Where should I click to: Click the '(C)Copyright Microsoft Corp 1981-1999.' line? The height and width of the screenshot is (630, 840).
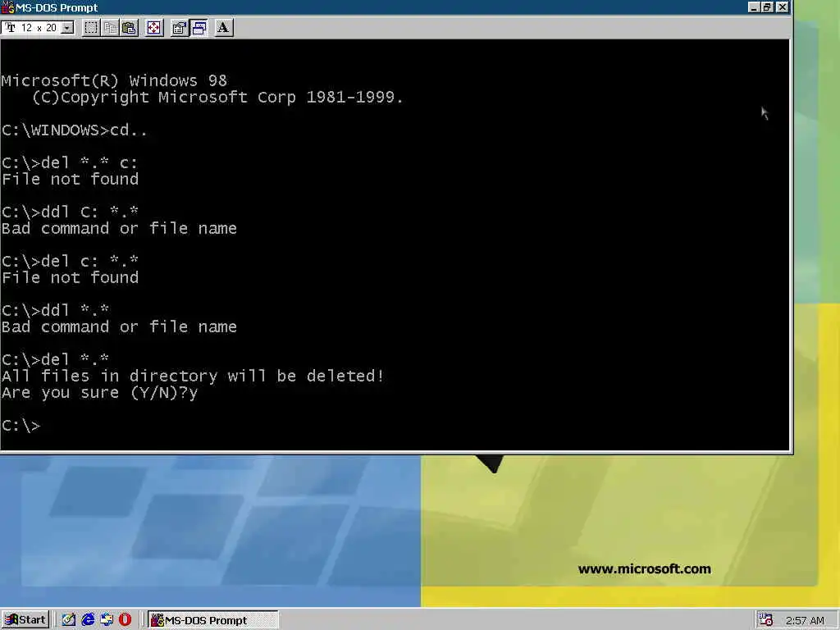pyautogui.click(x=217, y=98)
